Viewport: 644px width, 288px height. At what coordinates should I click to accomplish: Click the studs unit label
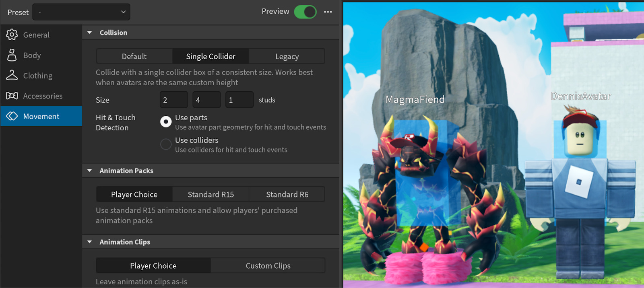[x=267, y=100]
